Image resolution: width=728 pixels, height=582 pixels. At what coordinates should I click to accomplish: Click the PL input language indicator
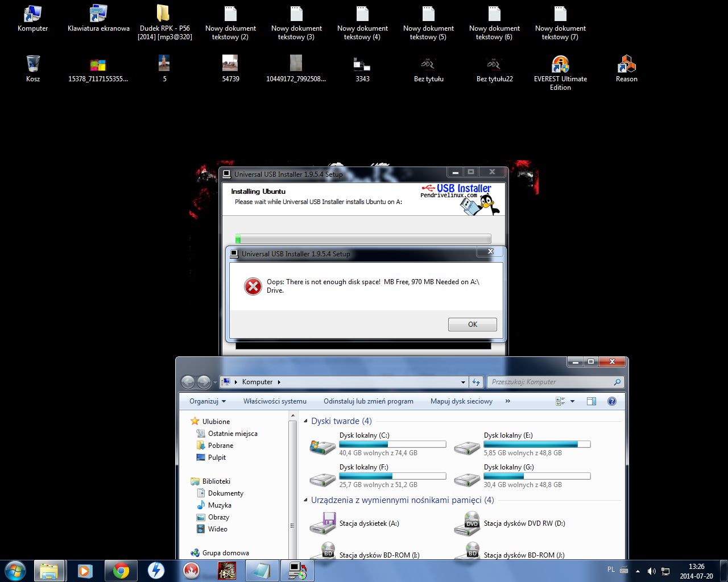[611, 569]
